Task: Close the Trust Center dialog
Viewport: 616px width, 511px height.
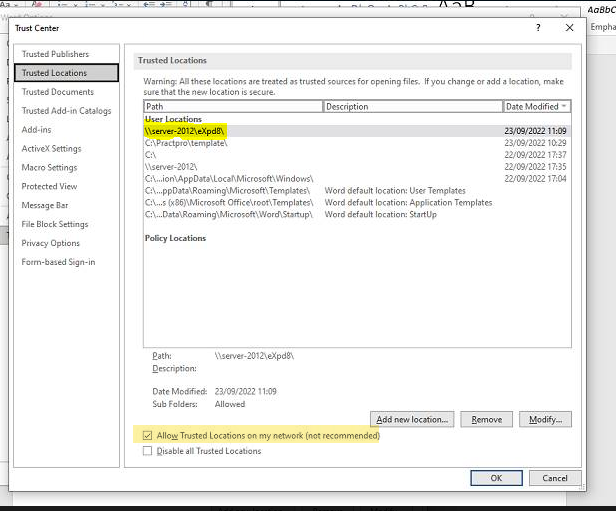Action: [x=570, y=28]
